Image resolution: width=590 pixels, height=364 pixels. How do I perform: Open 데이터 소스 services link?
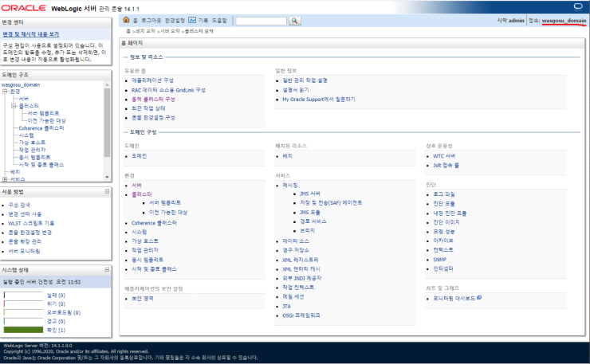pyautogui.click(x=296, y=241)
